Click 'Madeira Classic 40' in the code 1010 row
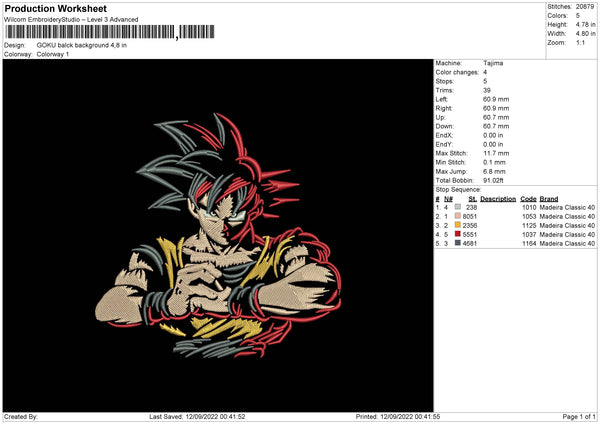The width and height of the screenshot is (600, 424). [567, 207]
